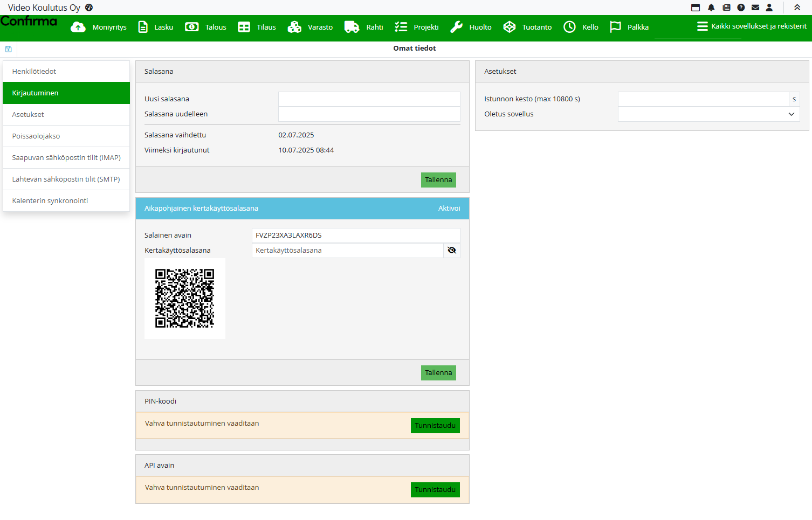Open the mail envelope icon in the top bar
812x520 pixels.
(x=755, y=8)
